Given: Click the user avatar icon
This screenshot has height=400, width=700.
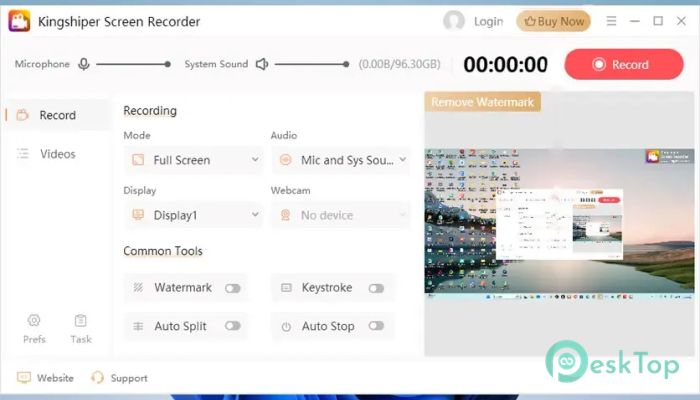Looking at the screenshot, I should point(454,21).
